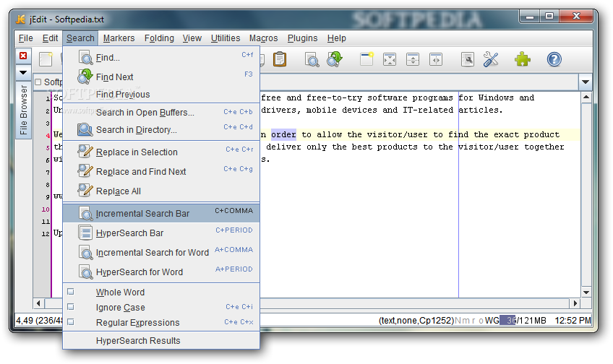
Task: Open the Plugins menu
Action: pos(303,38)
